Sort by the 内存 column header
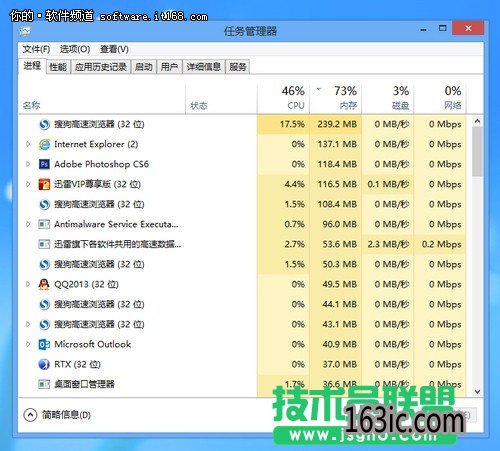This screenshot has width=500, height=451. [x=336, y=98]
